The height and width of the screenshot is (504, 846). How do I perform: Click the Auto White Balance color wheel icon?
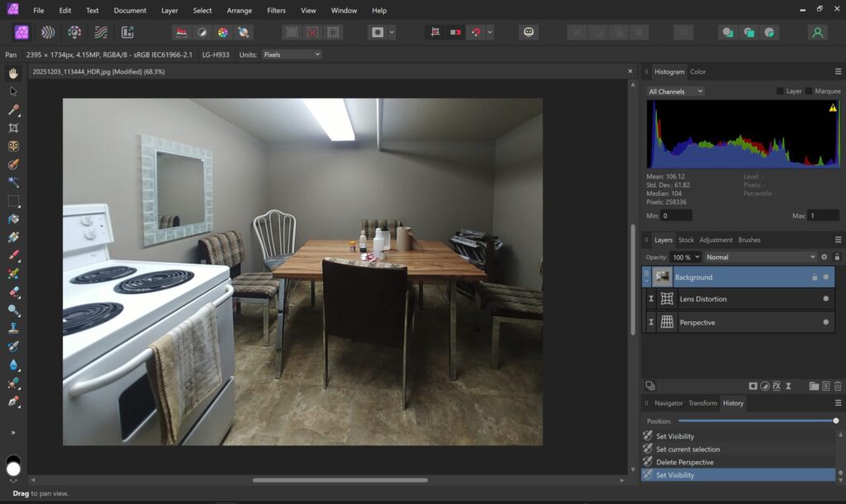[x=223, y=32]
